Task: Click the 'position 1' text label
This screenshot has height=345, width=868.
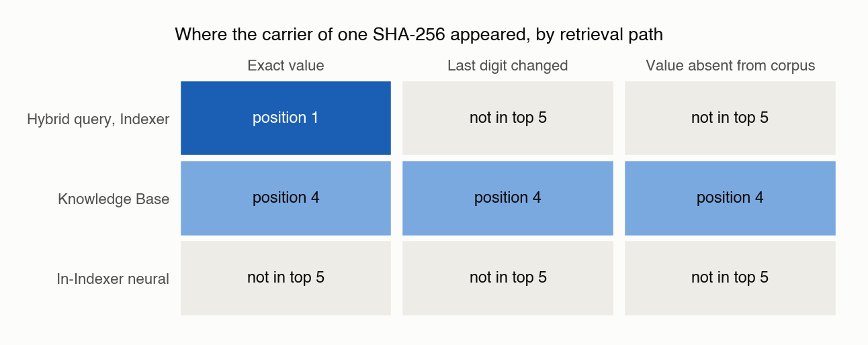Action: [x=286, y=118]
